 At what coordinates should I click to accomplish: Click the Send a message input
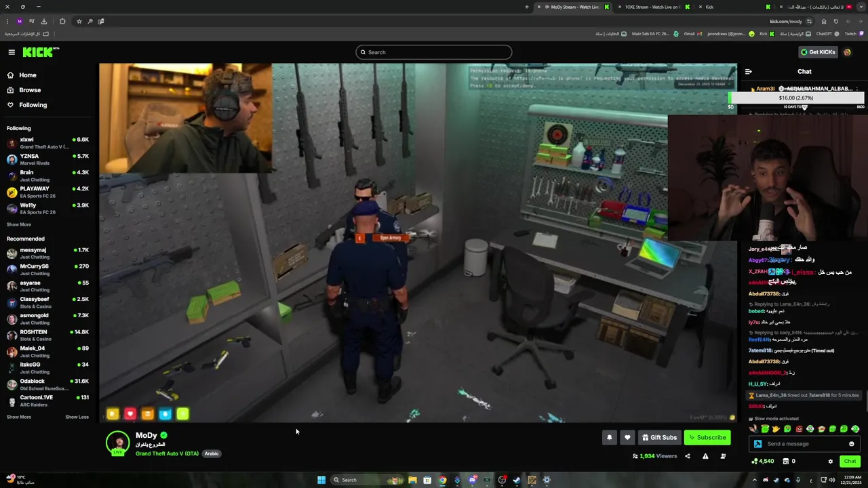806,444
